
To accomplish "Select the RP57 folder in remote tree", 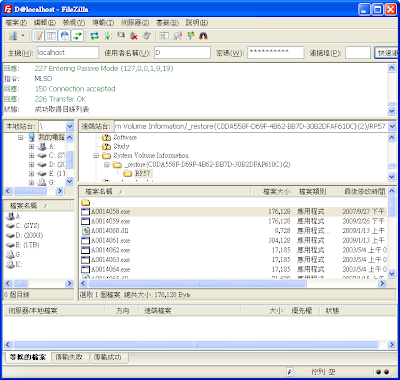I will point(143,173).
